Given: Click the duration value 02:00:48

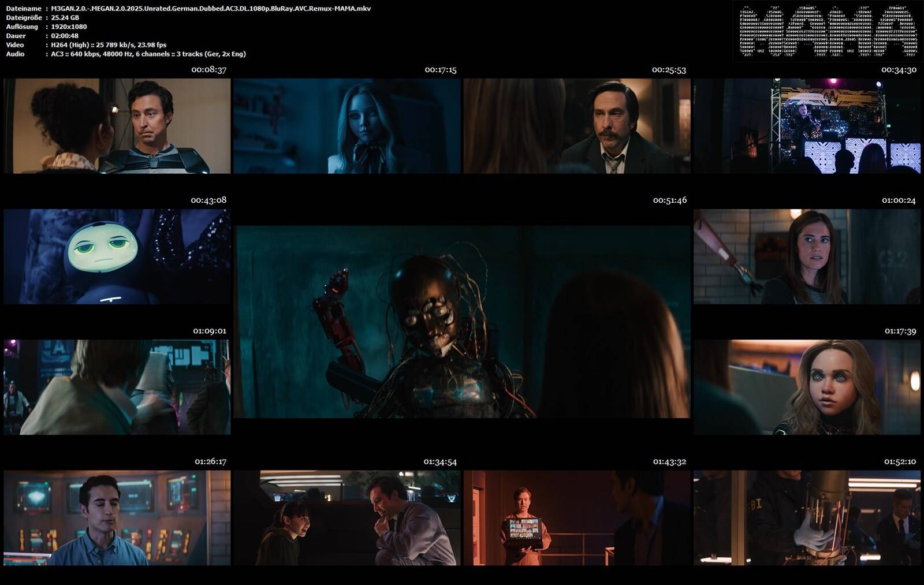Looking at the screenshot, I should (65, 36).
